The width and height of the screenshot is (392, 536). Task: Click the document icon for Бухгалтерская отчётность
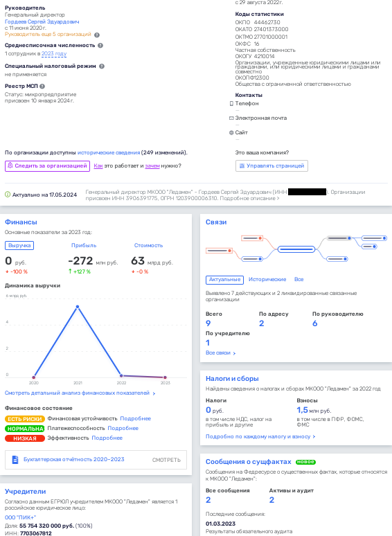click(x=15, y=460)
